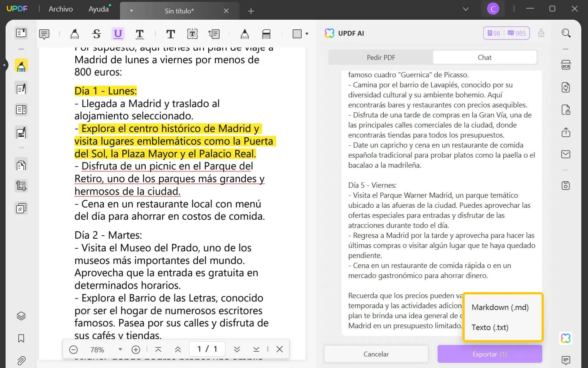Image resolution: width=588 pixels, height=368 pixels.
Task: Expand the title bar chevron menu
Action: [465, 9]
